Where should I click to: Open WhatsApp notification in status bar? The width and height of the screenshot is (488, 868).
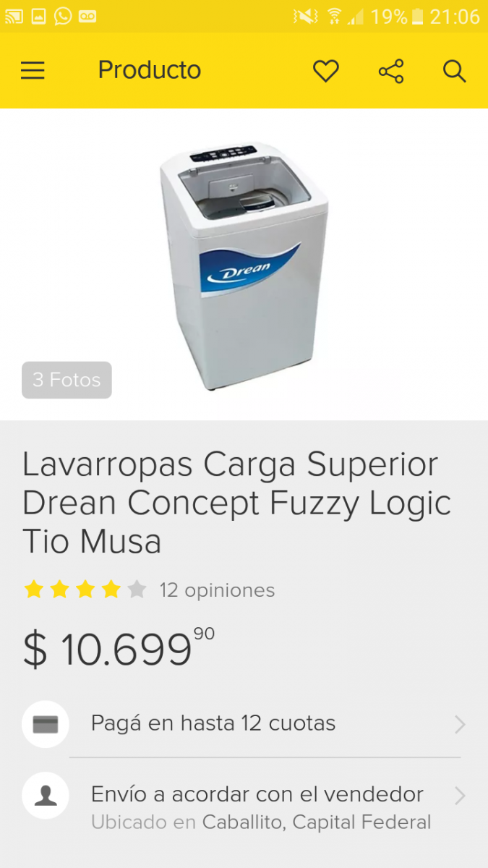[63, 16]
